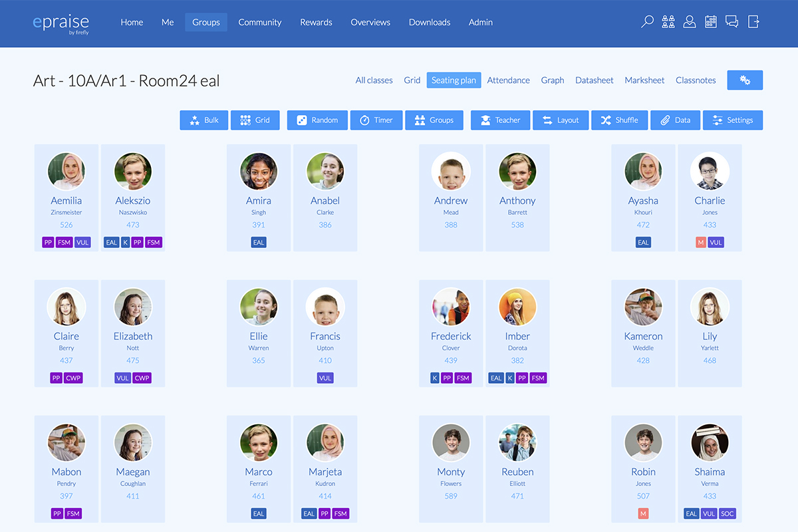This screenshot has width=798, height=532.
Task: Click the logout exit icon
Action: [x=753, y=22]
